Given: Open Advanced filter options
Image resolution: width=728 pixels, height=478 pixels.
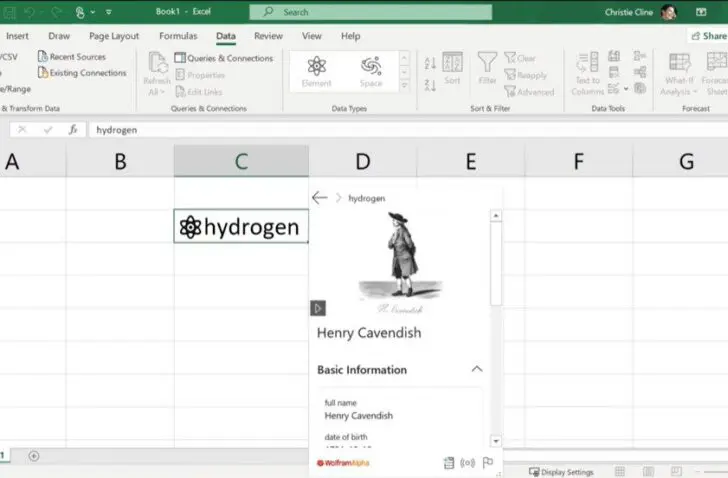Looking at the screenshot, I should click(529, 92).
